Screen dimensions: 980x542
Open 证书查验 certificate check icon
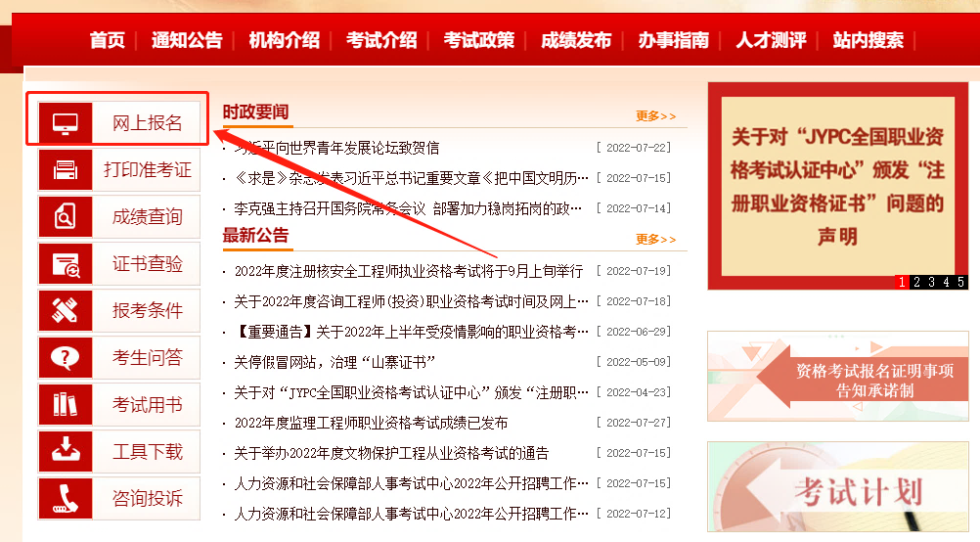[65, 264]
